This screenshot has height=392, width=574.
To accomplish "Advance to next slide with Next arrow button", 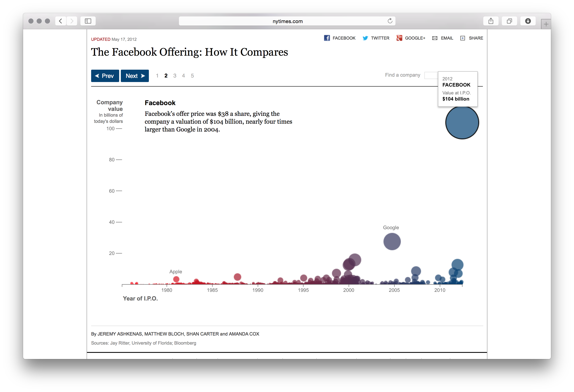I will (135, 76).
